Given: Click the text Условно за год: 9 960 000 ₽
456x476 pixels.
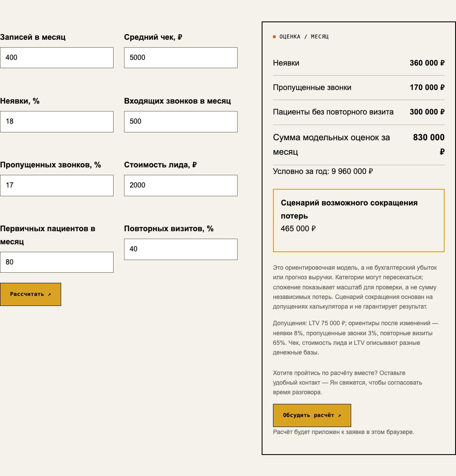Looking at the screenshot, I should pyautogui.click(x=323, y=171).
